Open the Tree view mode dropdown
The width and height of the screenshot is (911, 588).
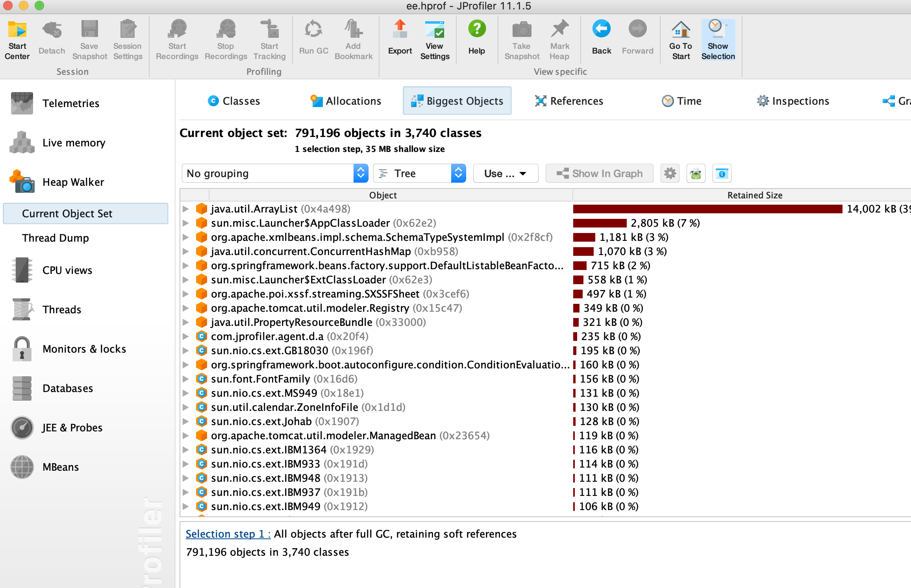click(419, 173)
